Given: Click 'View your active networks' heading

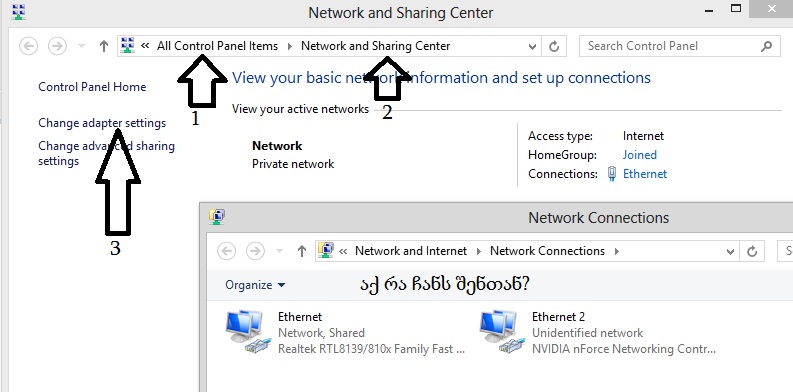Looking at the screenshot, I should point(300,109).
